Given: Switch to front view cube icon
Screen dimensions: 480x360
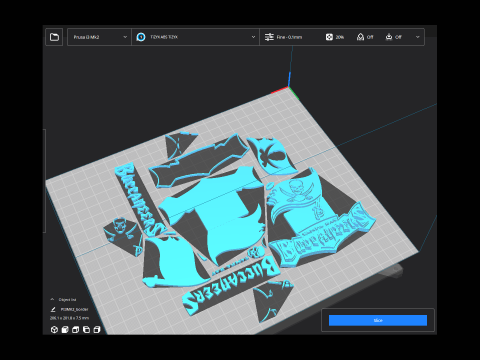Looking at the screenshot, I should 65,330.
